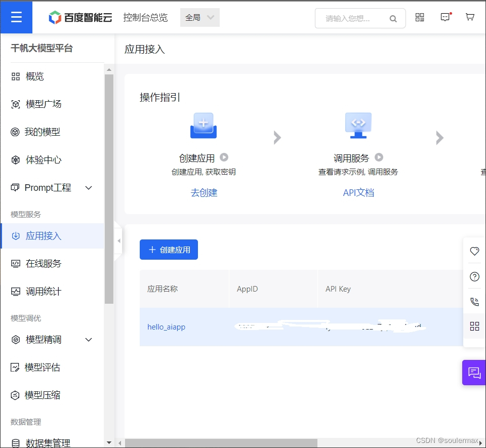This screenshot has height=448, width=486.
Task: Open the API文档 link
Action: (x=358, y=193)
